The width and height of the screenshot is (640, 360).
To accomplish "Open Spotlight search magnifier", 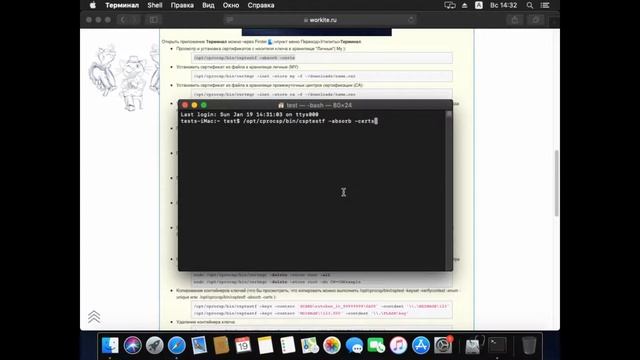I will [530, 5].
